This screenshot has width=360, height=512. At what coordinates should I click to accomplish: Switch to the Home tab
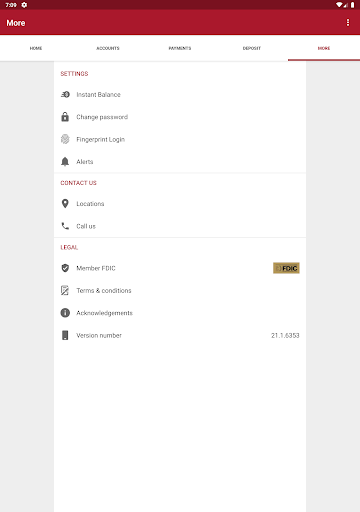36,48
